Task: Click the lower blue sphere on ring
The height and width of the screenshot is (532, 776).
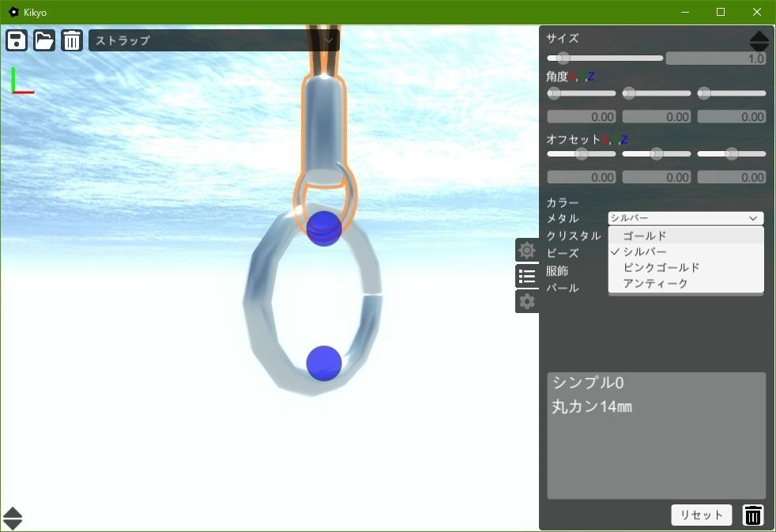Action: click(x=324, y=364)
